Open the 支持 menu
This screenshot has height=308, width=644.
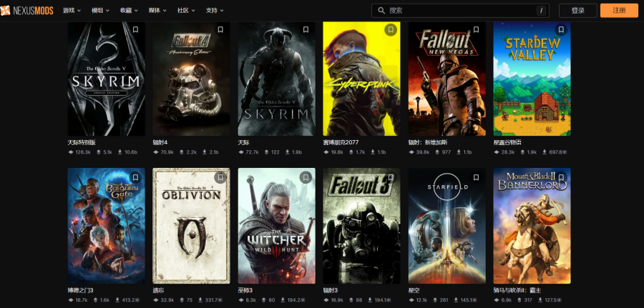tap(215, 11)
